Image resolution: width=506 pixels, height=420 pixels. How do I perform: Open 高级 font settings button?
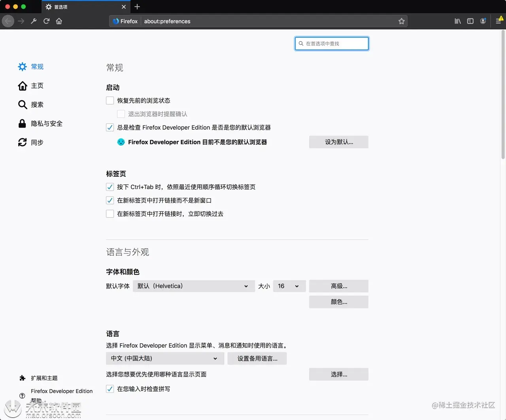(x=339, y=286)
